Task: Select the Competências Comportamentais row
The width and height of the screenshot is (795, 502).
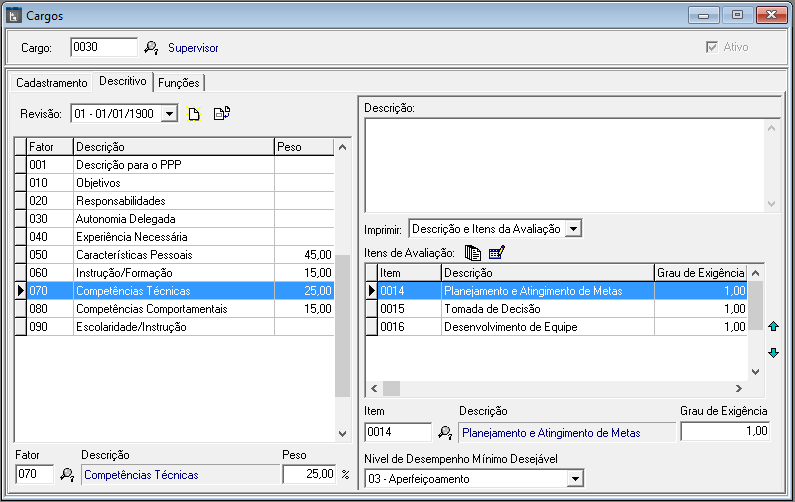Action: pos(174,309)
